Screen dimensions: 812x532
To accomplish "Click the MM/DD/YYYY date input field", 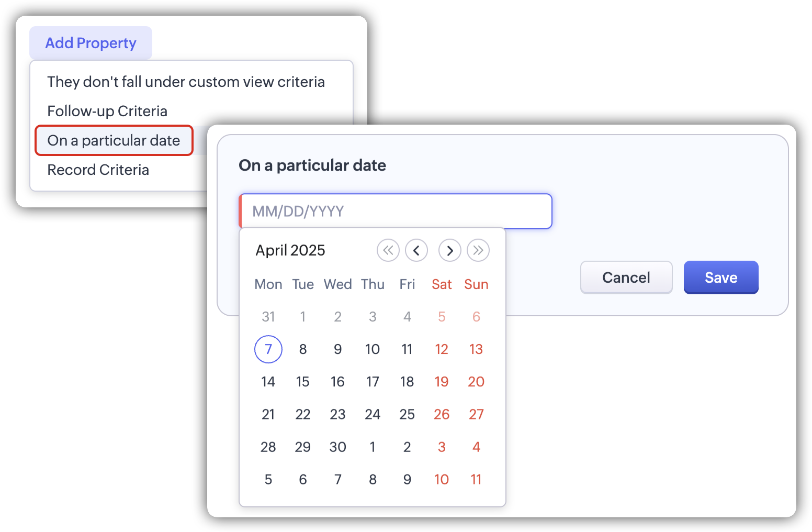I will (x=396, y=211).
